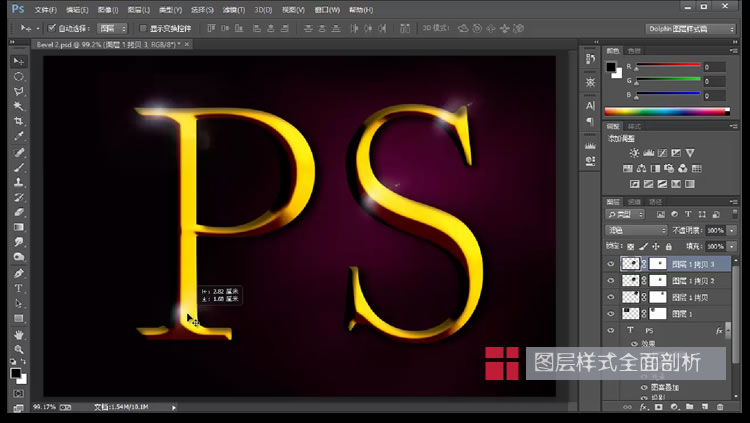Select the Elliptical Marquee tool
This screenshot has width=750, height=423.
click(x=19, y=77)
